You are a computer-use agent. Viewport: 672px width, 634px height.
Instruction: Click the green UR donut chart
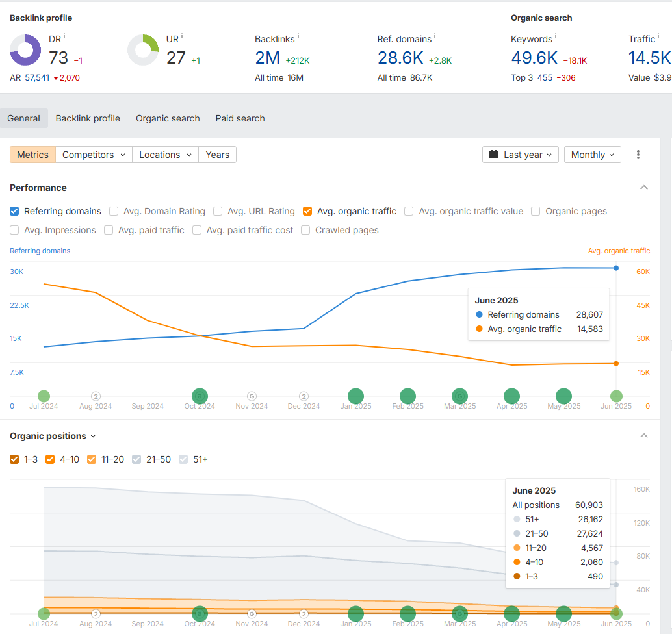tap(143, 51)
